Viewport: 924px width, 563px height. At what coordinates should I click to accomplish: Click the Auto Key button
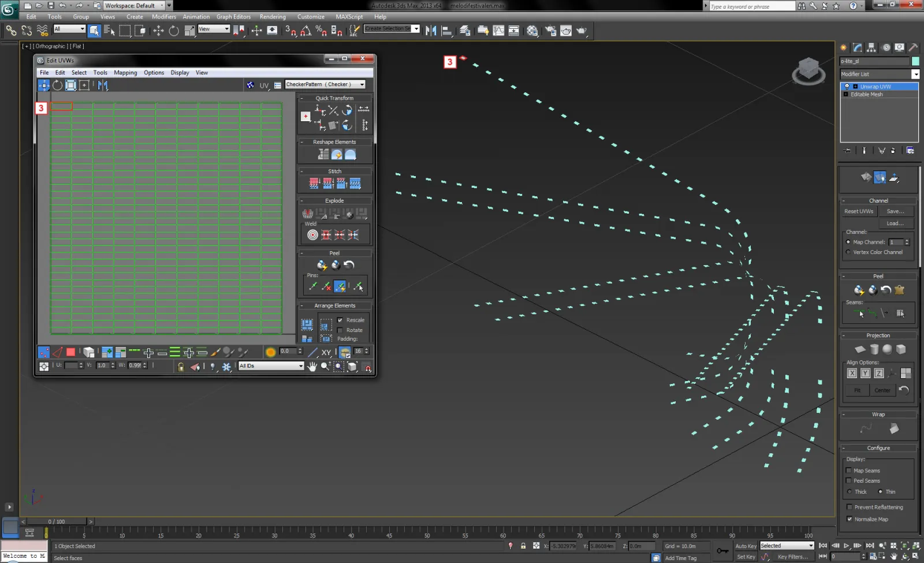[x=746, y=546]
